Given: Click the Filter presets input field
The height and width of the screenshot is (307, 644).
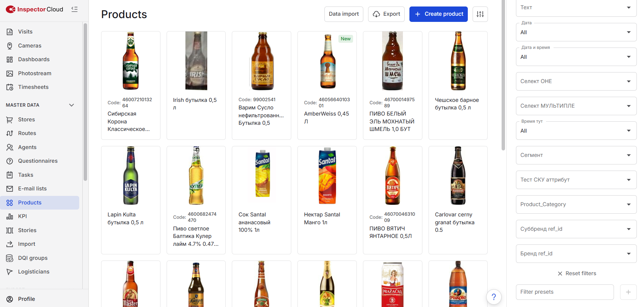Looking at the screenshot, I should pos(565,292).
